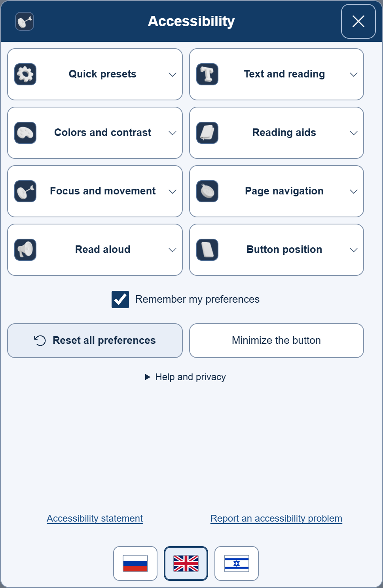
Task: Click the compass icon for Page navigation
Action: pyautogui.click(x=207, y=191)
